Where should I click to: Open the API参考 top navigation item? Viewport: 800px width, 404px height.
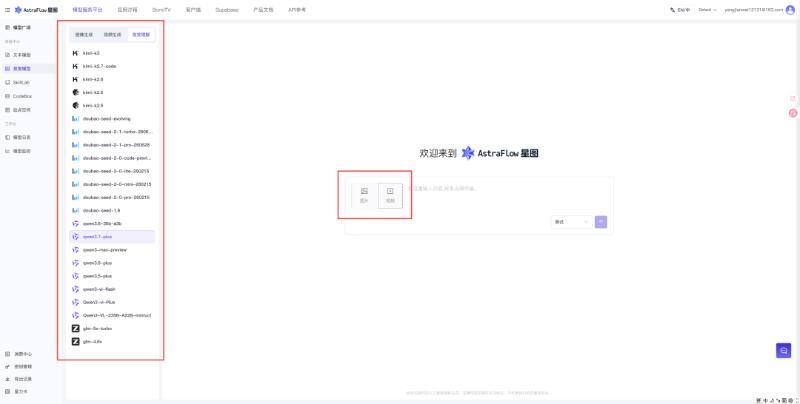click(x=297, y=10)
